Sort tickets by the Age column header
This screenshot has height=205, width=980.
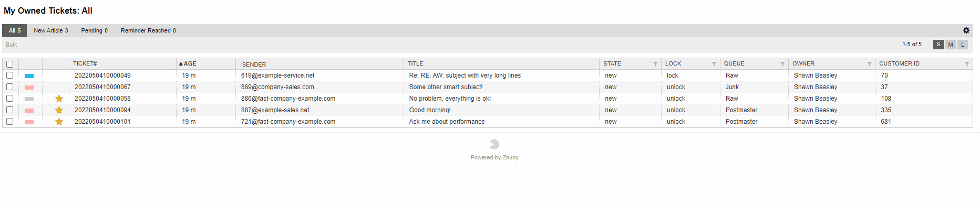pyautogui.click(x=188, y=63)
